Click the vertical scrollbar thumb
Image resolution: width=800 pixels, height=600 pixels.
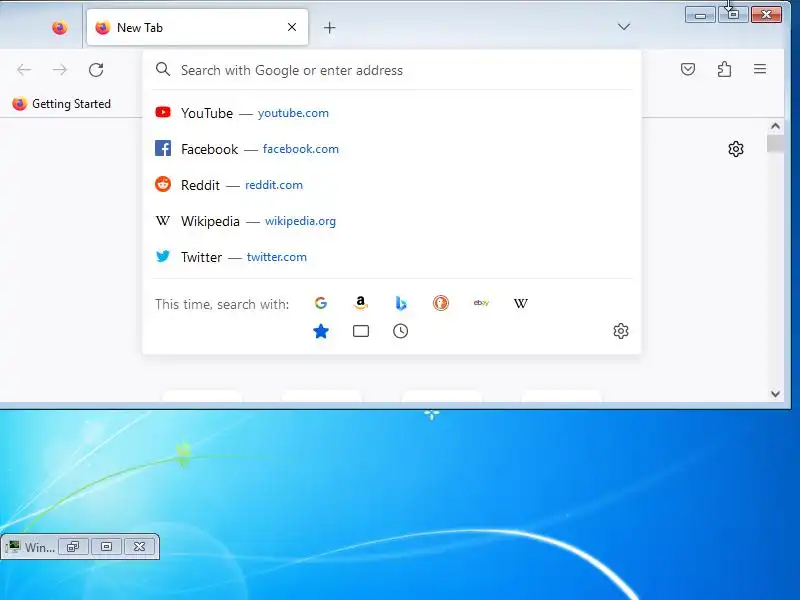(x=776, y=143)
